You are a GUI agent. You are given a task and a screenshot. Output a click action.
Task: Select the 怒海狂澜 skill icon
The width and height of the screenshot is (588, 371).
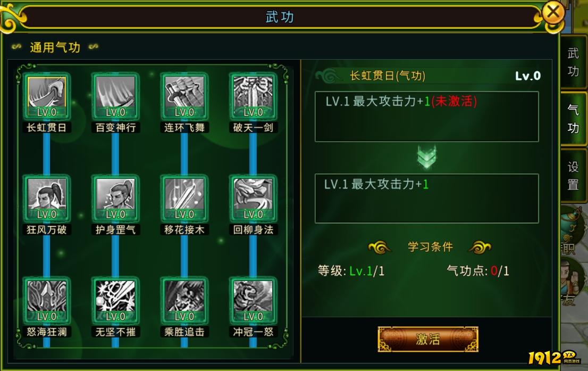pos(46,301)
